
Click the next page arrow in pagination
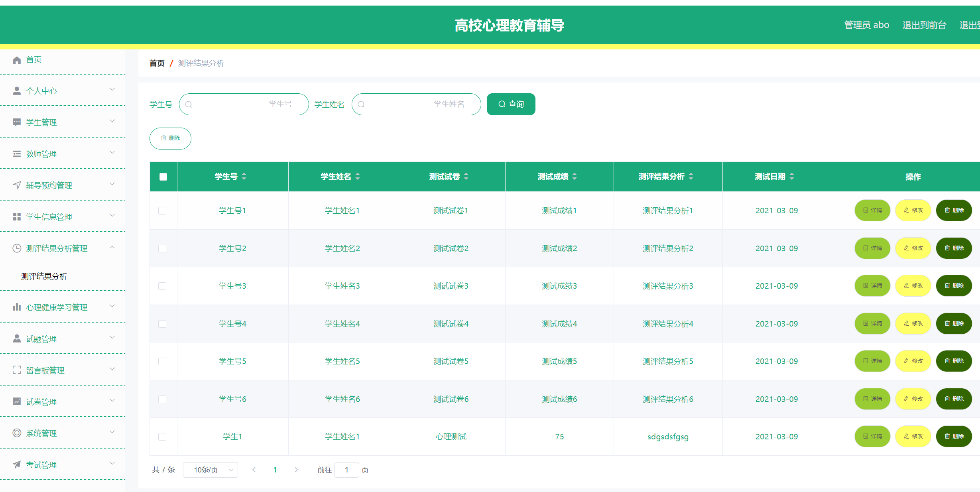point(296,470)
